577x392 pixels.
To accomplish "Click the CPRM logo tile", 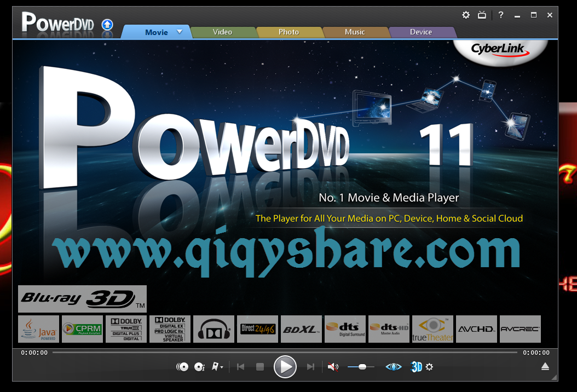I will pyautogui.click(x=83, y=329).
